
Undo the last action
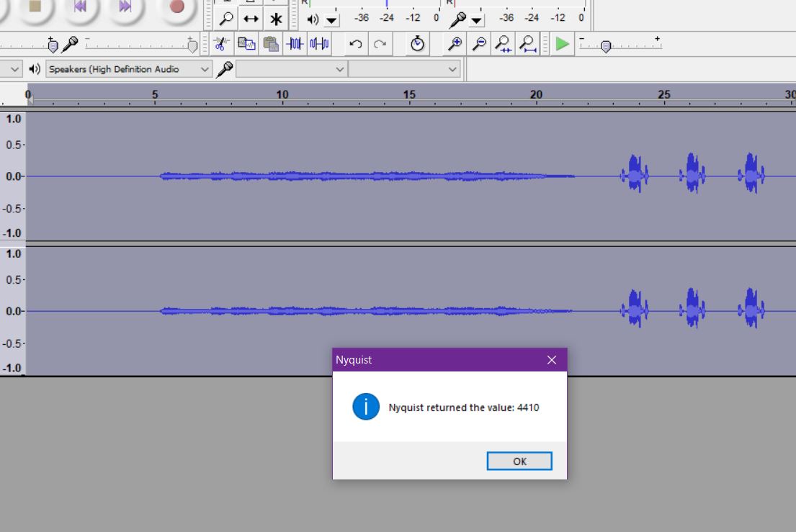355,44
